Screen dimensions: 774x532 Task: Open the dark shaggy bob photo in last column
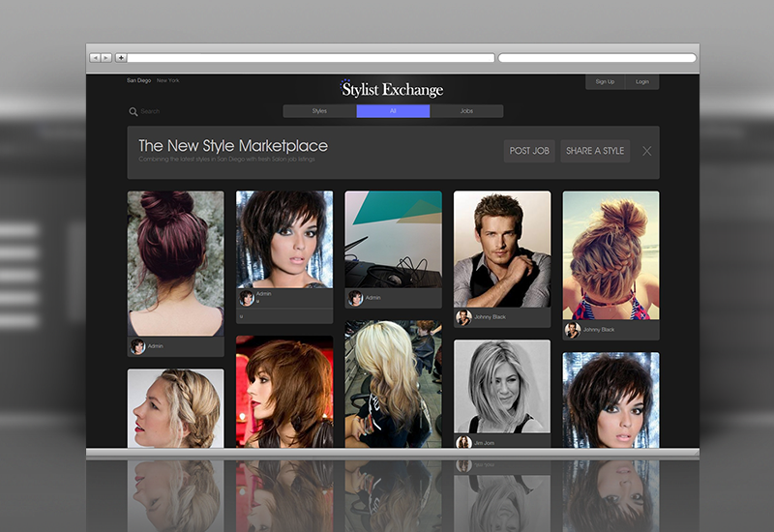(x=611, y=400)
